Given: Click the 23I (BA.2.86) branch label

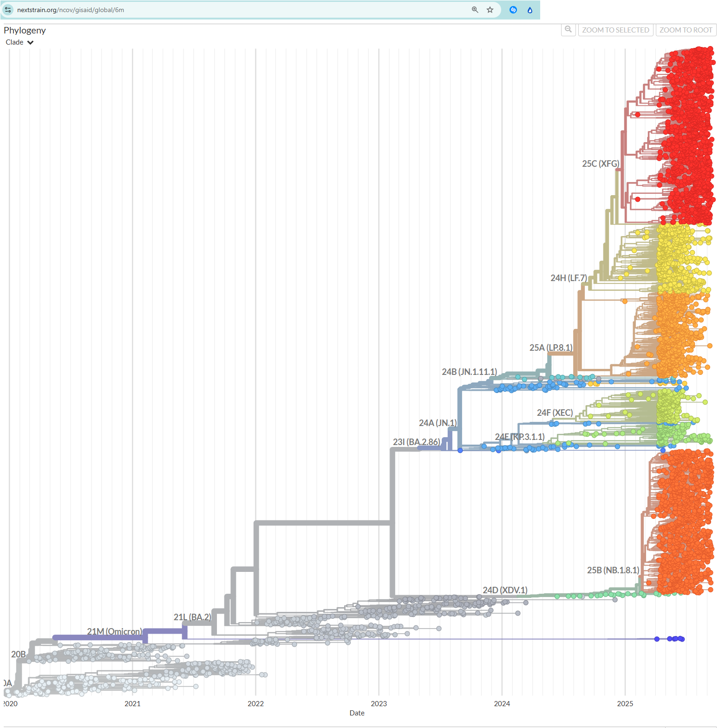Looking at the screenshot, I should click(416, 442).
